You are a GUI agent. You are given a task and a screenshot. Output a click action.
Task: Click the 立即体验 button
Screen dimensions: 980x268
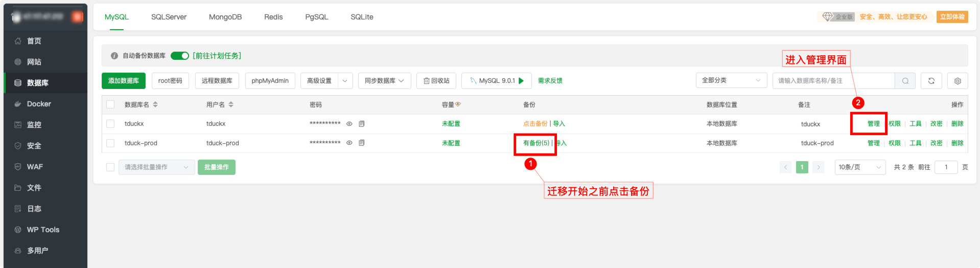click(x=952, y=17)
